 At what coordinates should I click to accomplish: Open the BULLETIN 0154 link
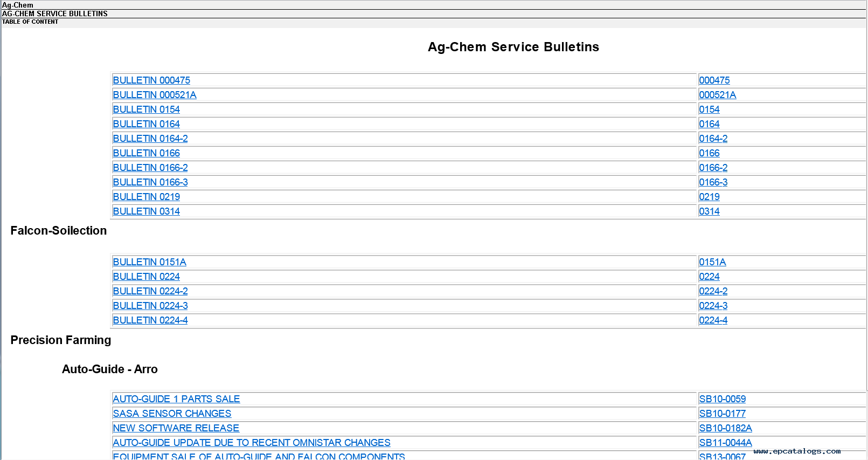[147, 109]
